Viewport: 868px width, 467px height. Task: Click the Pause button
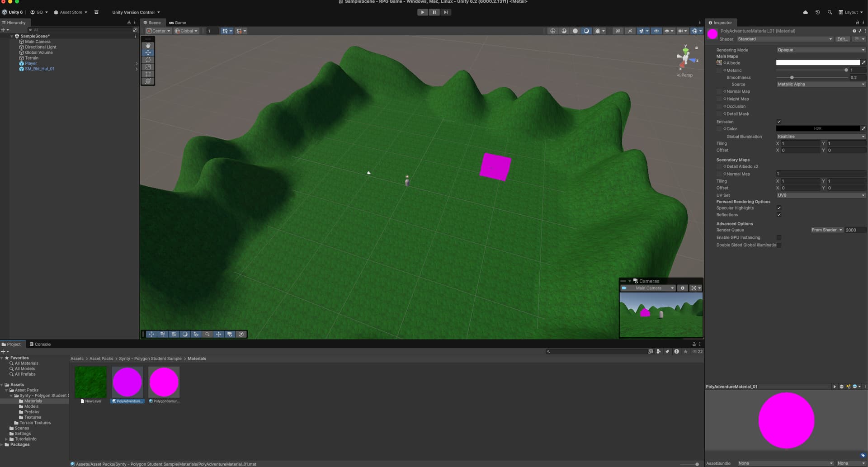(434, 12)
